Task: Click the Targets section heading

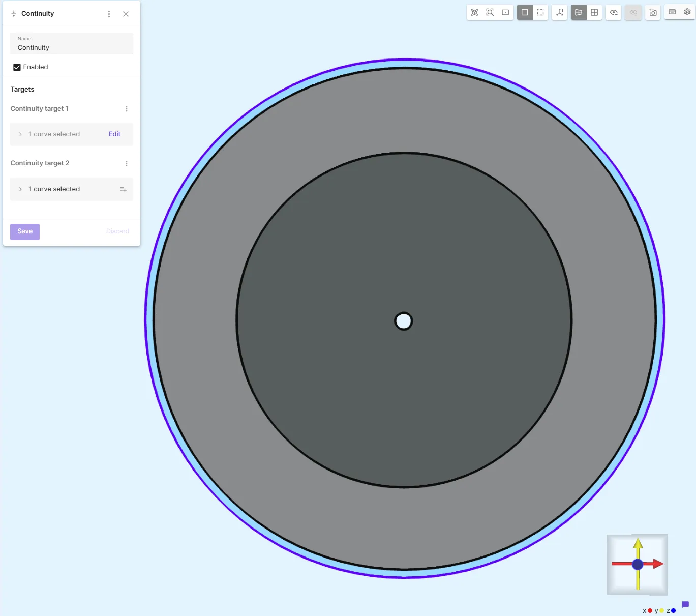Action: (x=22, y=90)
